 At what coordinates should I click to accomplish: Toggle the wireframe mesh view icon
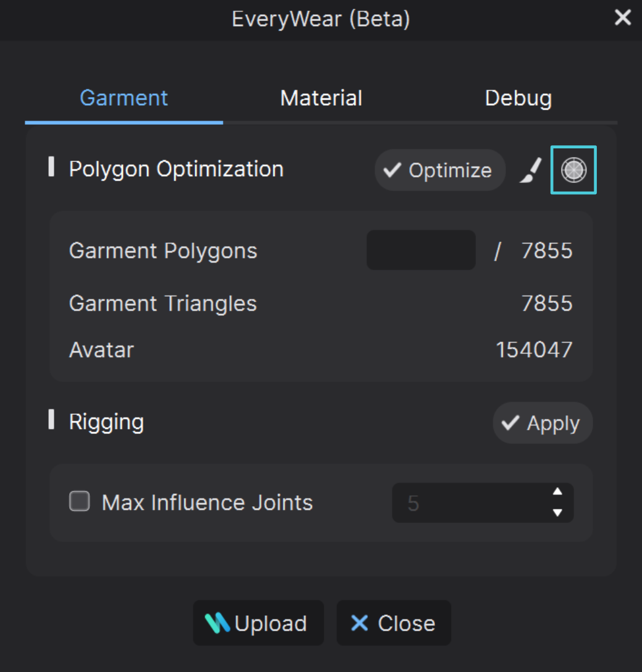pyautogui.click(x=573, y=170)
